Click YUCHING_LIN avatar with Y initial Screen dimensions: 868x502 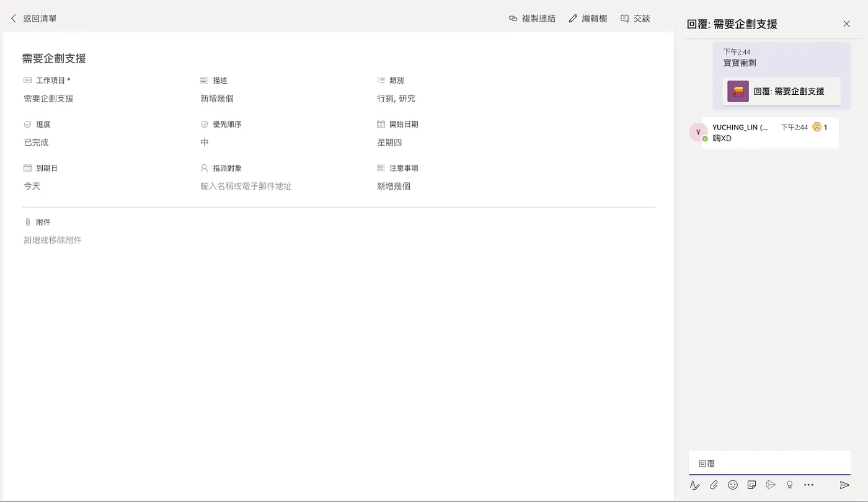tap(698, 132)
